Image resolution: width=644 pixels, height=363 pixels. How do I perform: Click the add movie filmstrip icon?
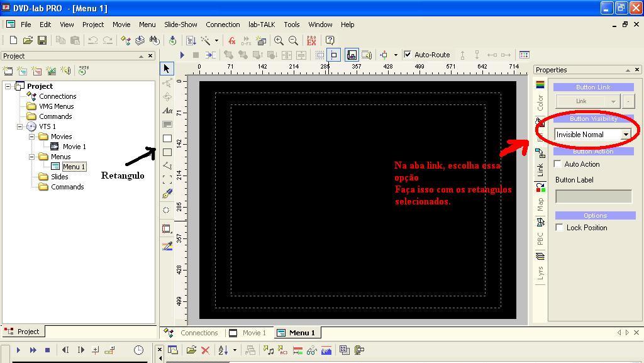coord(8,71)
